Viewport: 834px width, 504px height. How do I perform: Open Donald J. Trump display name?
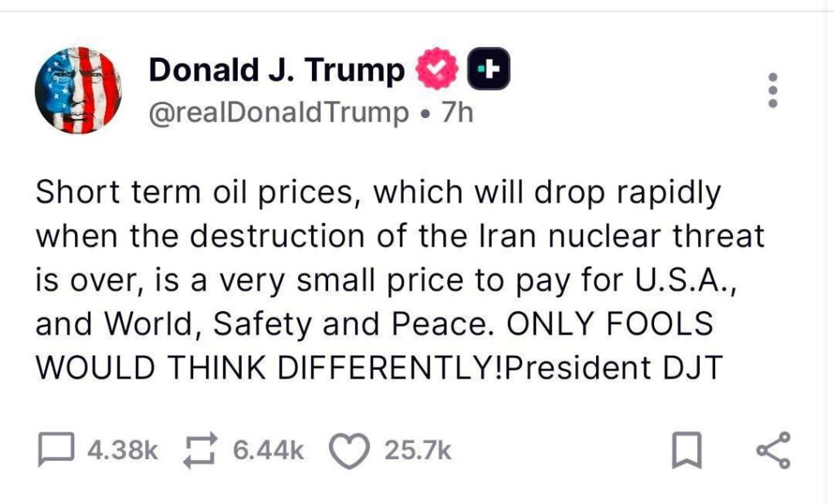click(275, 72)
